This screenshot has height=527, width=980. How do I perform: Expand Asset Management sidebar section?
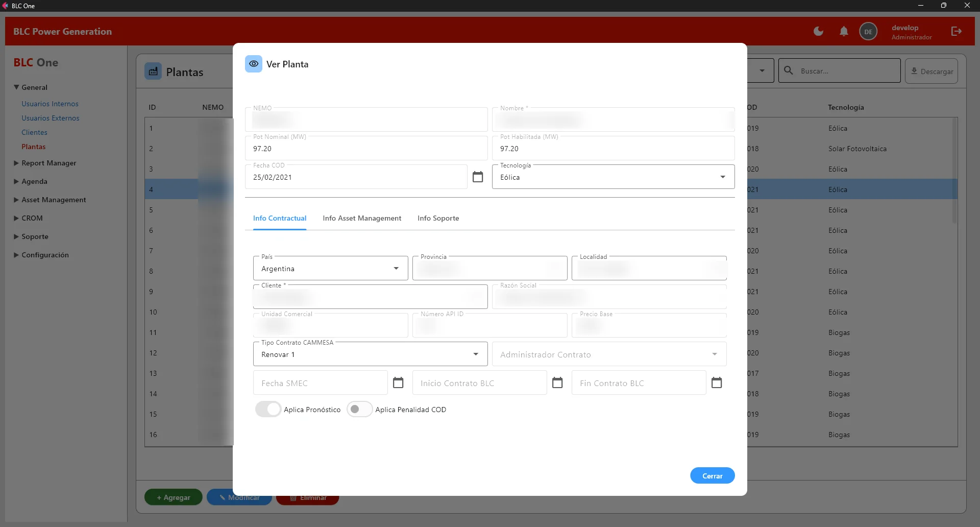pyautogui.click(x=50, y=200)
